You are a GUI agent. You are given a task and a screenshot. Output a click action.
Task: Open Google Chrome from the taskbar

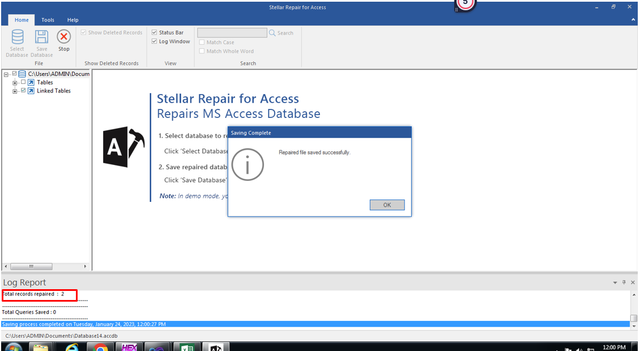pyautogui.click(x=100, y=348)
